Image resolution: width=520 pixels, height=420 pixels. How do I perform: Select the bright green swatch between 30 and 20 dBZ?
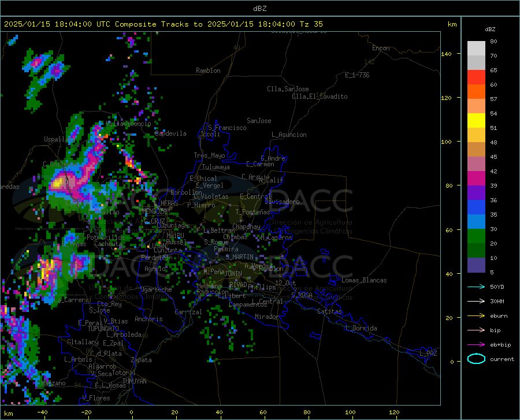(476, 236)
